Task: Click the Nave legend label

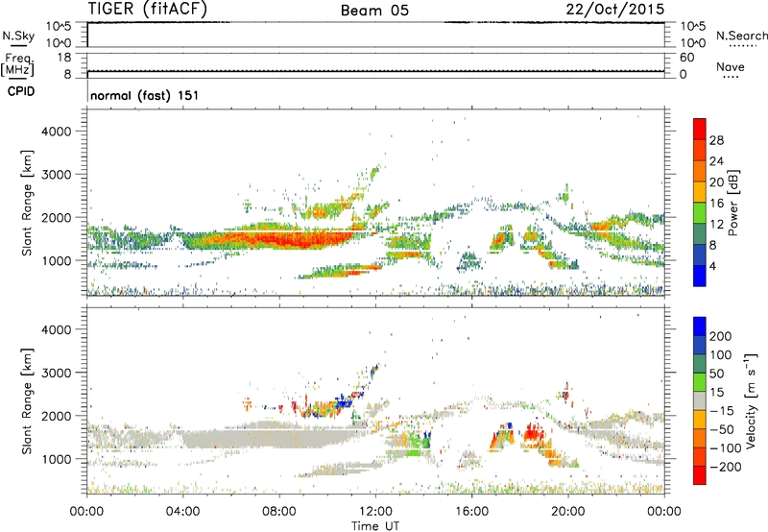Action: (x=731, y=66)
